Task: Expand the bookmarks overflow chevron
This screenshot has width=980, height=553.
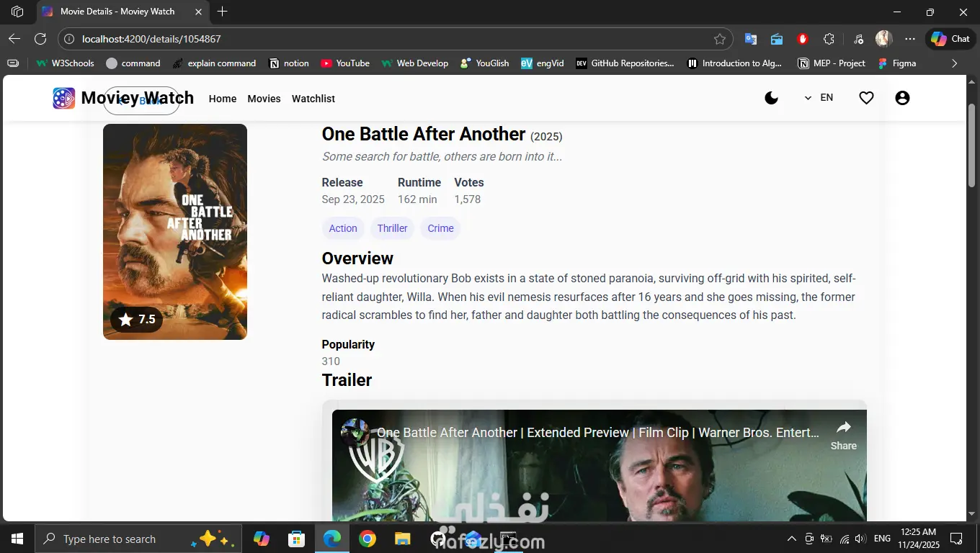Action: 955,63
